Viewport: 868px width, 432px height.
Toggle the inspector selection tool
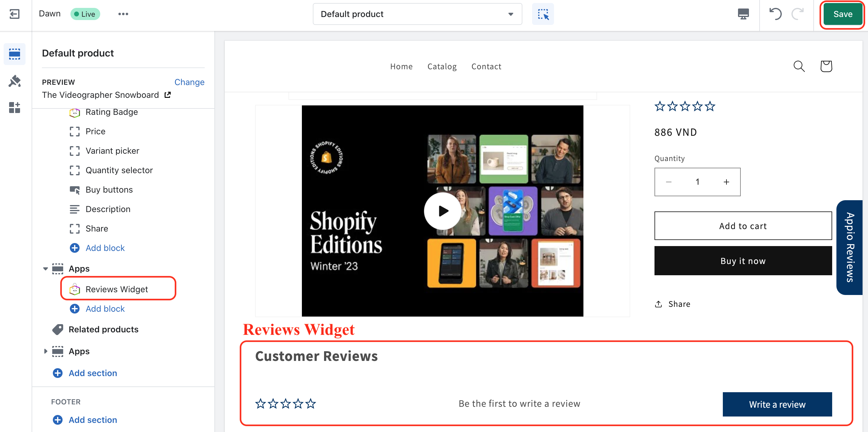pos(542,14)
